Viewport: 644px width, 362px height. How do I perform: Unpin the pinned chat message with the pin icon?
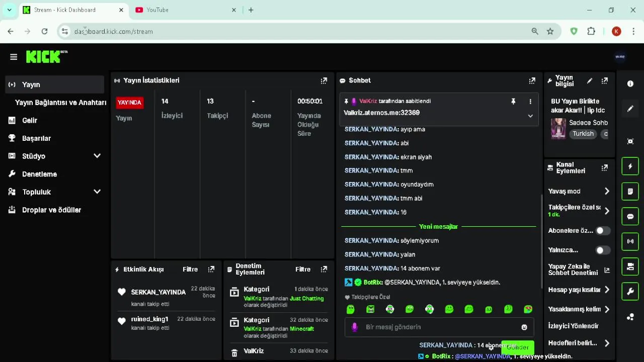coord(513,102)
